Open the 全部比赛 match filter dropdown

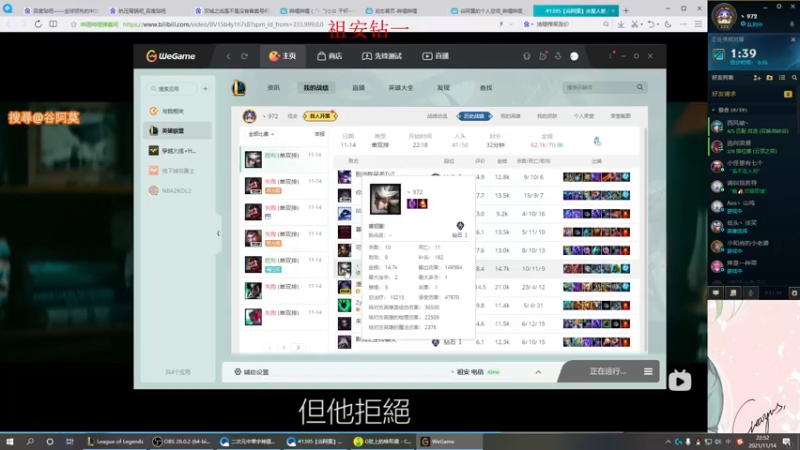tap(261, 134)
